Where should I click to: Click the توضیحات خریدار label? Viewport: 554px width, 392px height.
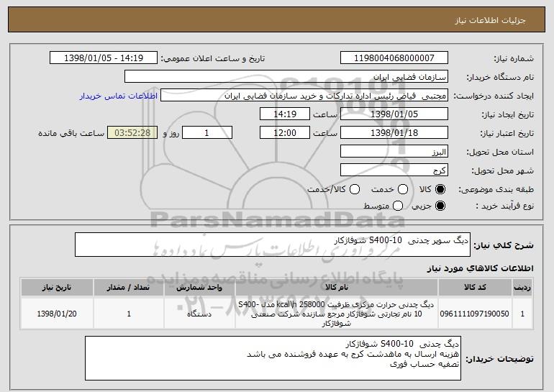coord(499,359)
